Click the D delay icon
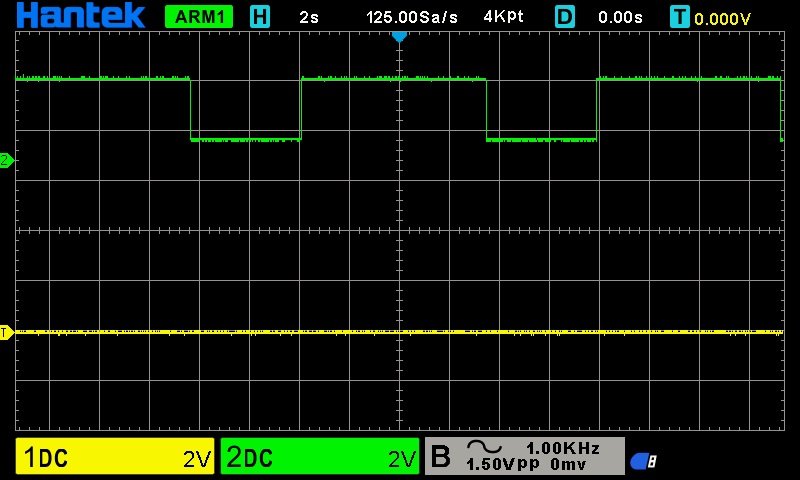The height and width of the screenshot is (480, 800). pyautogui.click(x=564, y=17)
